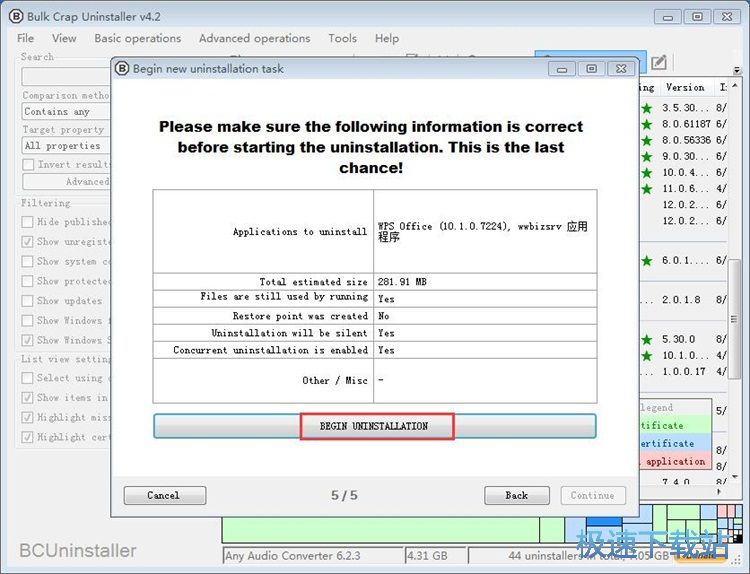750x574 pixels.
Task: Click the Search input field
Action: 66,77
